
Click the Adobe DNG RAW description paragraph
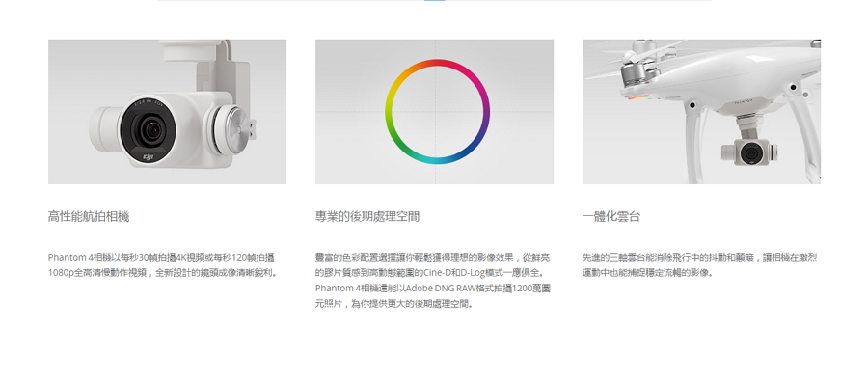click(x=433, y=280)
